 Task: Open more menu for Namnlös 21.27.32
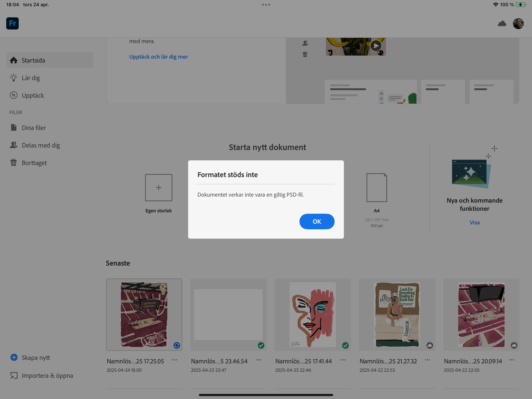[x=427, y=360]
